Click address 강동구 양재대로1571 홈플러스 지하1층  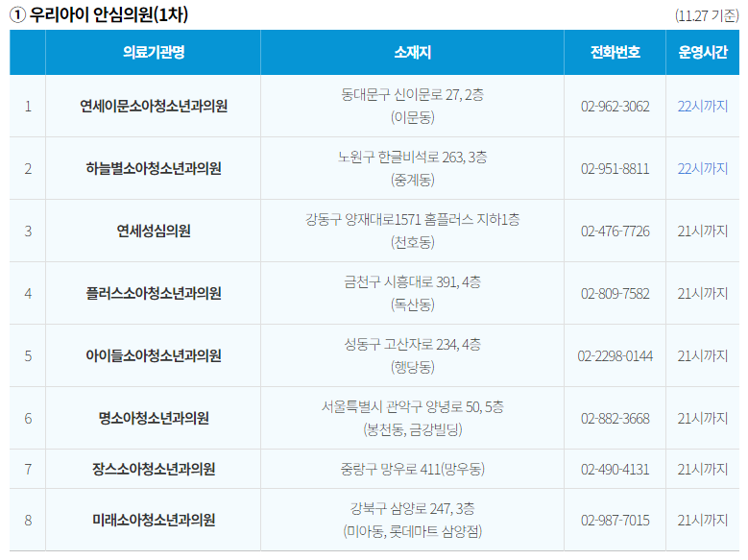[x=412, y=220]
